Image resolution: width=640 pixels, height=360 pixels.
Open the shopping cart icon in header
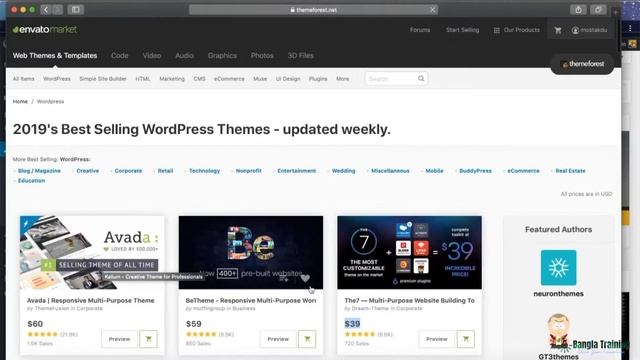point(558,30)
